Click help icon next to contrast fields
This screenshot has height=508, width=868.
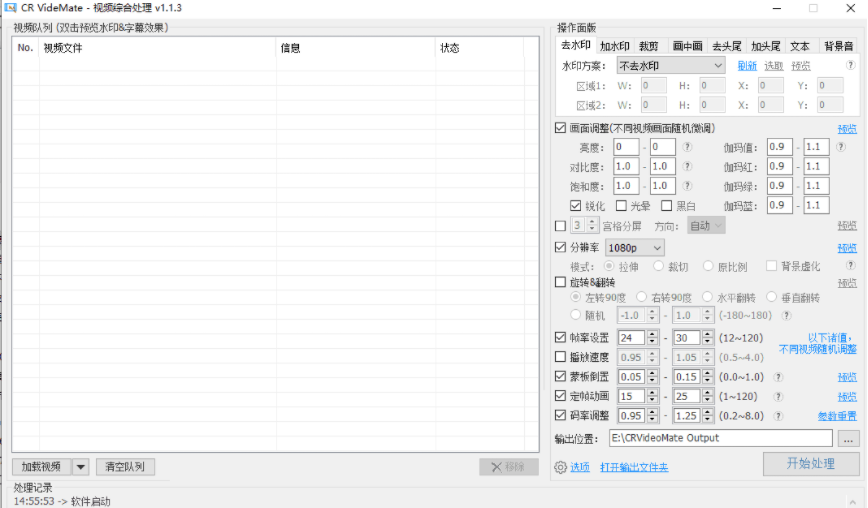[687, 166]
